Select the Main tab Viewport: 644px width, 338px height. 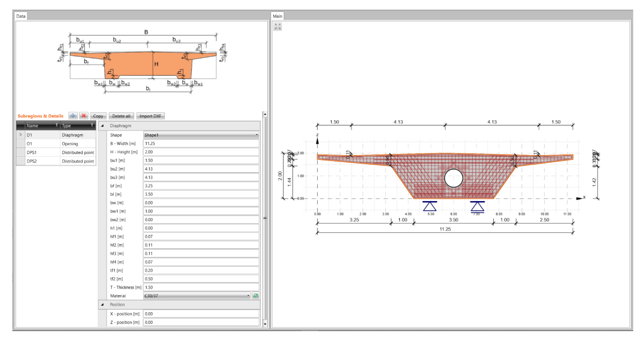[279, 16]
